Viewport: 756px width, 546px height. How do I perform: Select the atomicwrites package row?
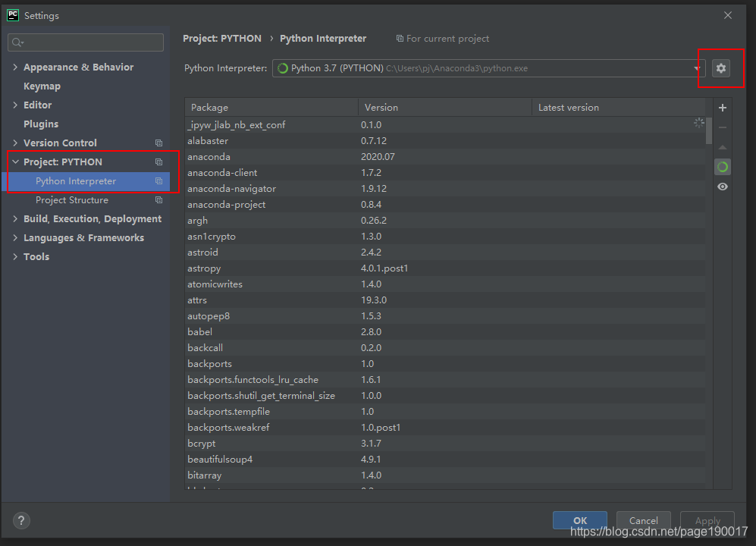point(444,284)
